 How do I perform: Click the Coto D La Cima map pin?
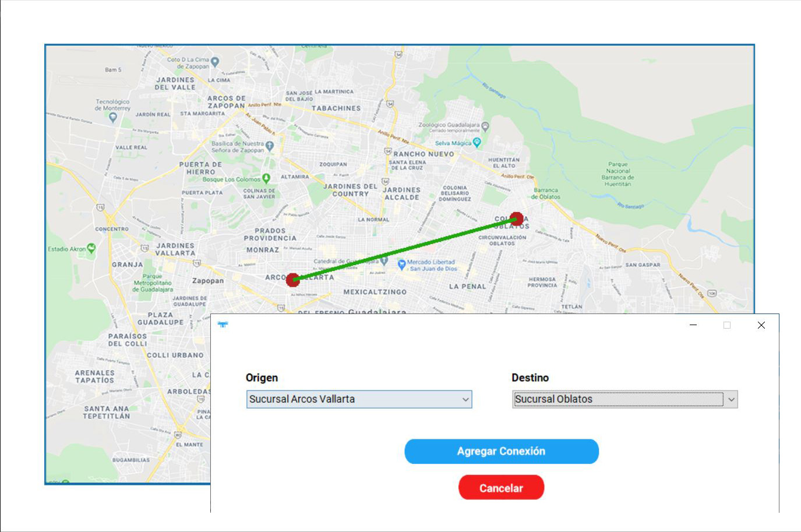coord(215,62)
